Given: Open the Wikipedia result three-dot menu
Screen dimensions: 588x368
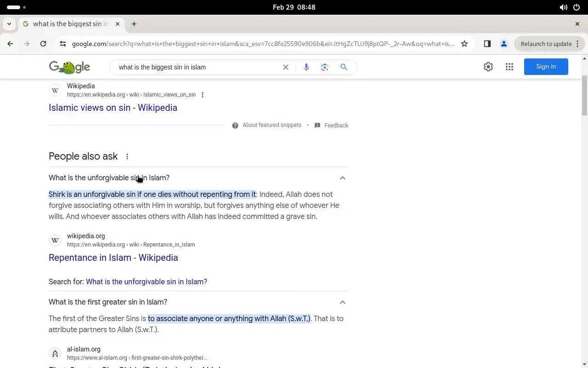Looking at the screenshot, I should (203, 95).
